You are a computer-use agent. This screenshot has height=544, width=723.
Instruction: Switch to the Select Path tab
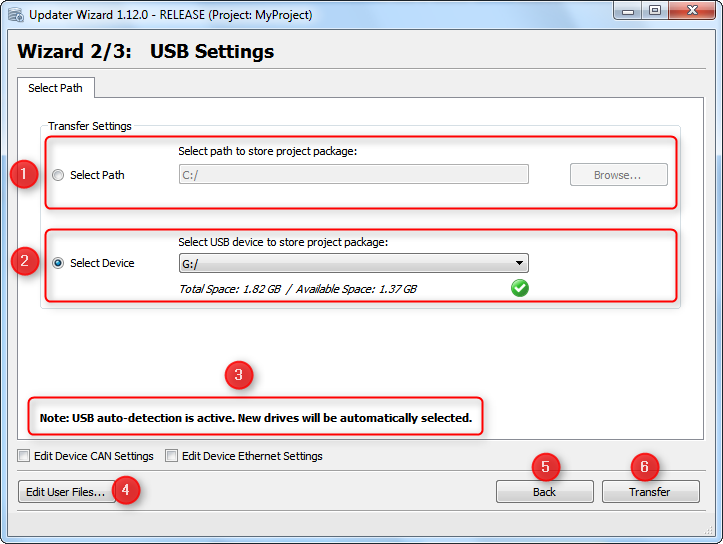[x=56, y=88]
